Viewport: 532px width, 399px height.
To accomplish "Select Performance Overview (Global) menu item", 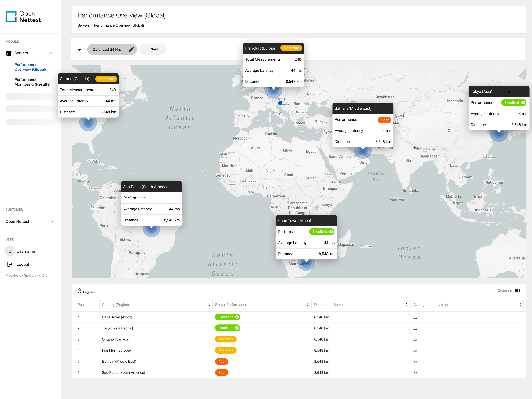I will point(30,67).
